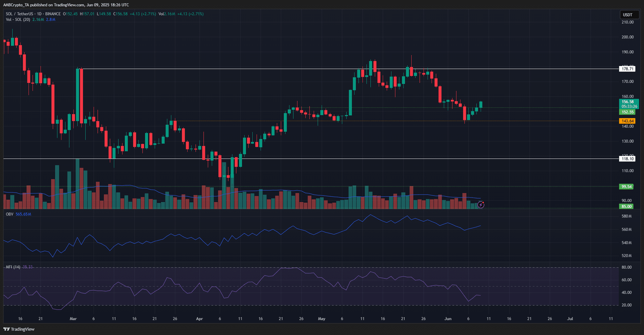The height and width of the screenshot is (335, 644).
Task: Click the lightning bolt go-to-realtime icon
Action: [x=481, y=205]
